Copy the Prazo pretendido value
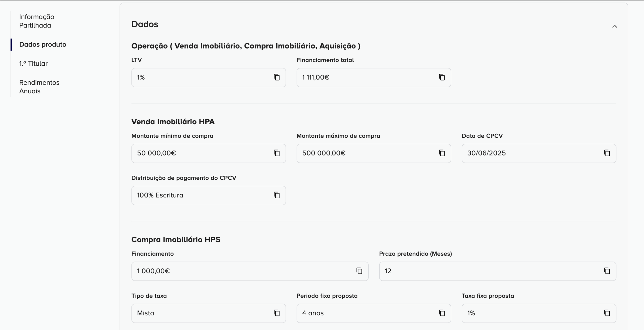This screenshot has height=330, width=644. (x=607, y=271)
